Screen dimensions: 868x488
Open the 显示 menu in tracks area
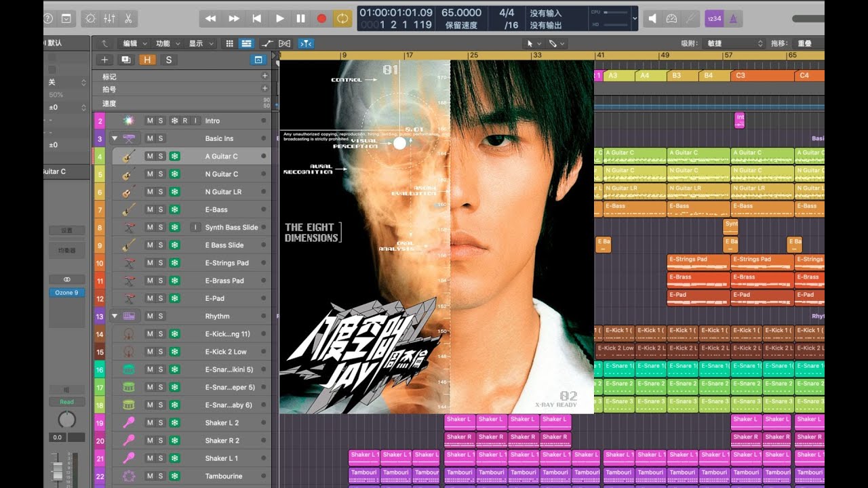pyautogui.click(x=200, y=43)
